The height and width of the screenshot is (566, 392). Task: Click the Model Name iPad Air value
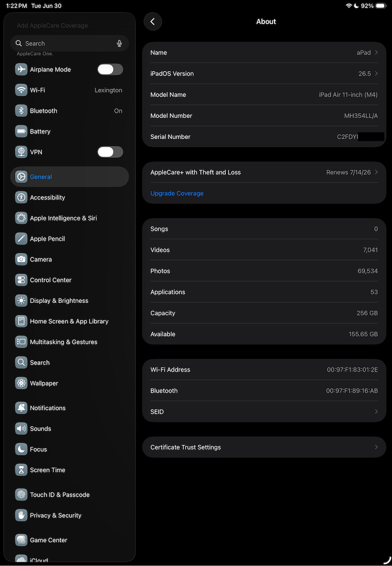click(x=348, y=95)
